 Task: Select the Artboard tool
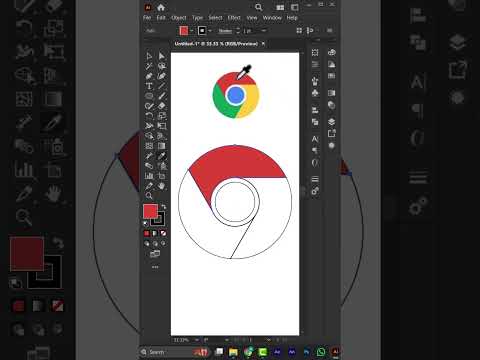point(162,176)
